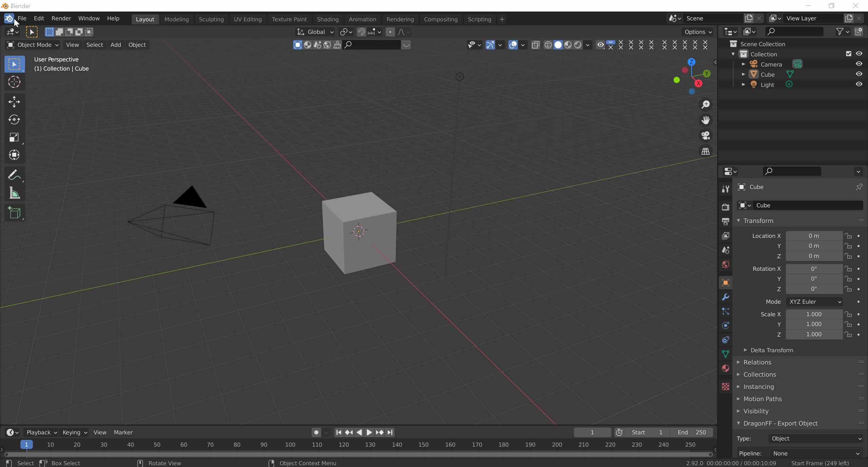868x467 pixels.
Task: Select the Rotate tool
Action: click(14, 119)
